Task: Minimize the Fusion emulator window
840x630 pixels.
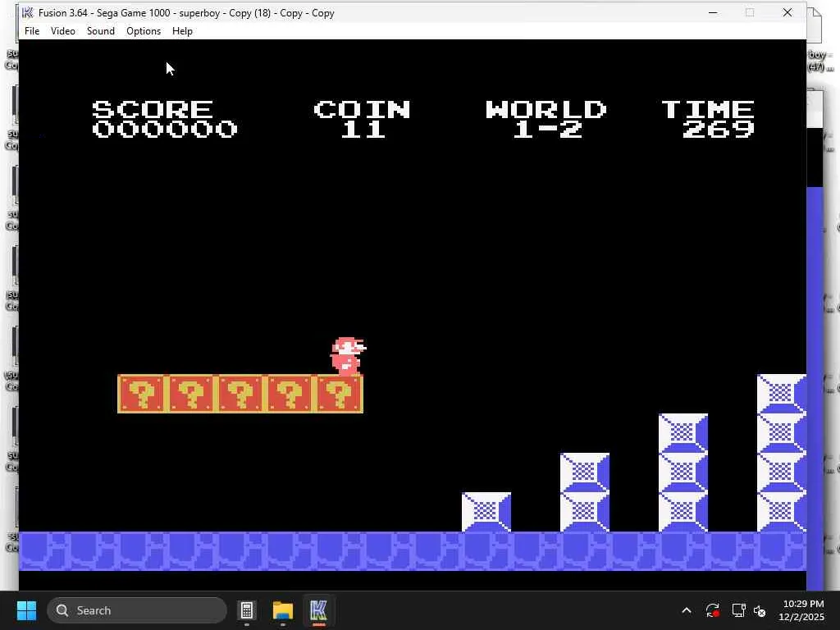Action: coord(713,13)
